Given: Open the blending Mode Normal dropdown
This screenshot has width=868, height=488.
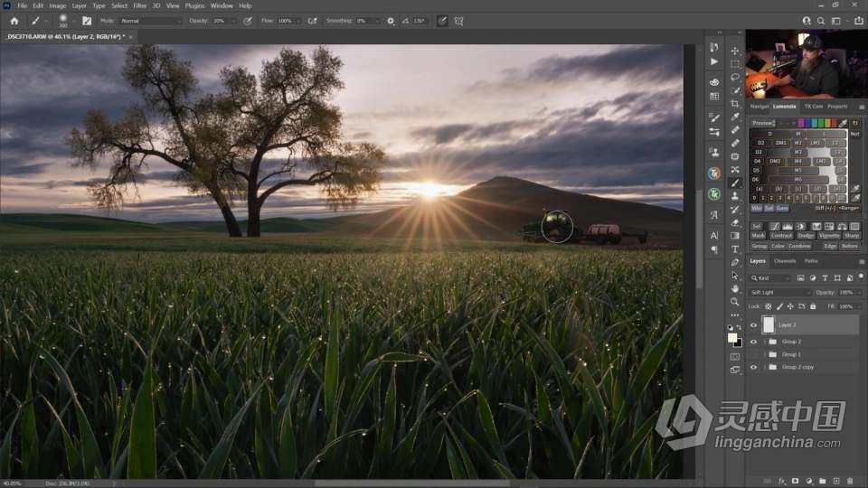Looking at the screenshot, I should [151, 21].
